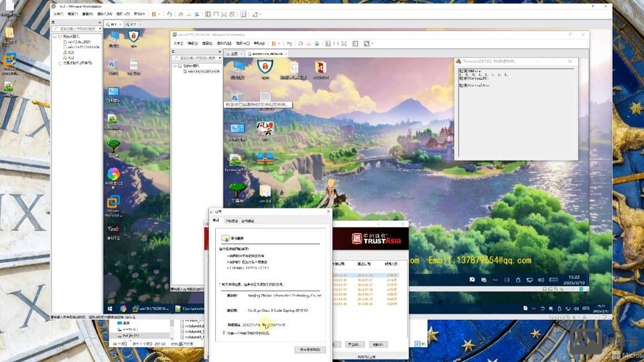Select the Notepad++ icon on the innermost desktop

pyautogui.click(x=236, y=160)
